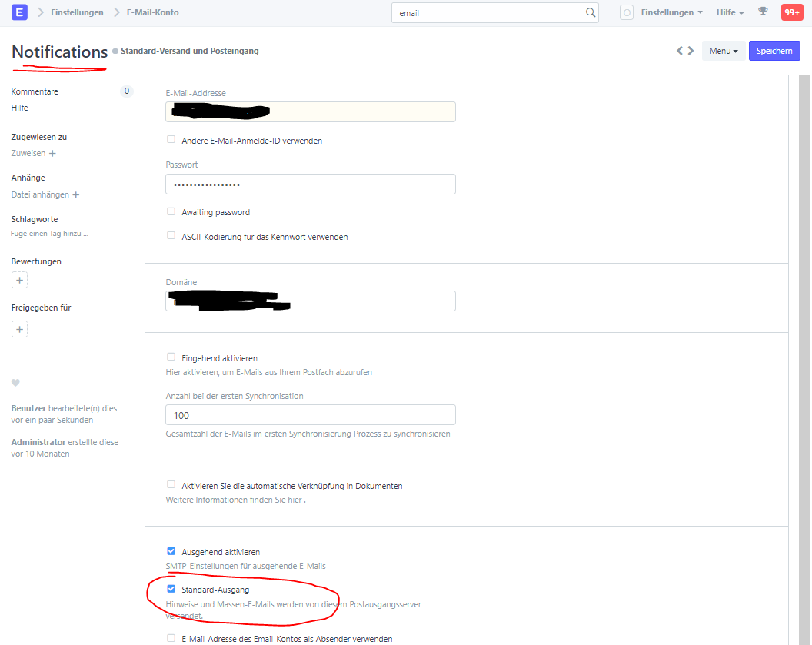Open the 99+ notifications badge
This screenshot has width=812, height=645.
click(x=792, y=12)
